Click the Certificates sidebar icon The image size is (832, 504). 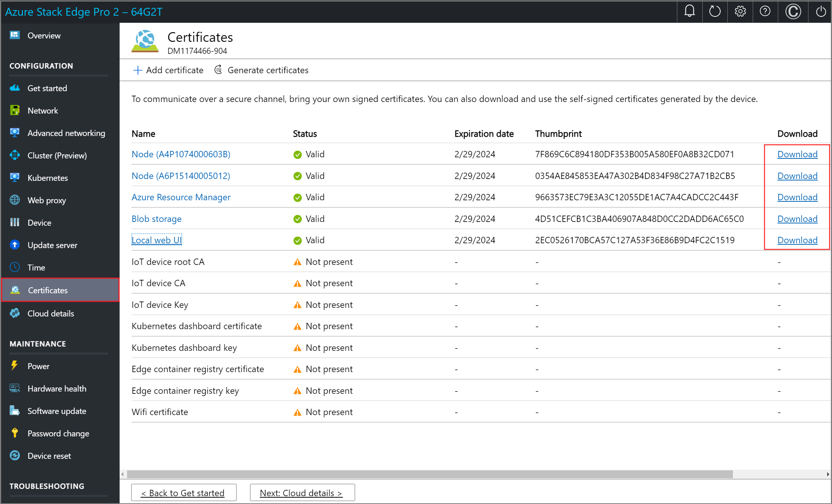coord(16,291)
